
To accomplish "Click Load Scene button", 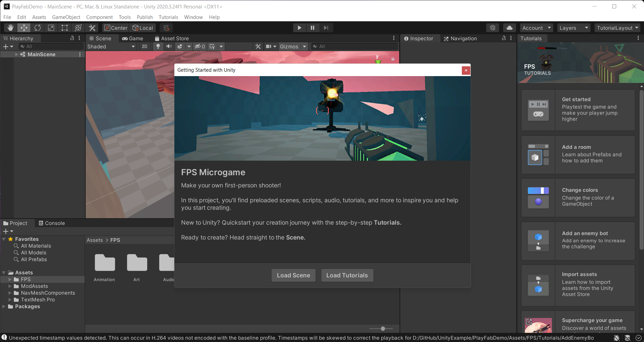I will coord(294,275).
